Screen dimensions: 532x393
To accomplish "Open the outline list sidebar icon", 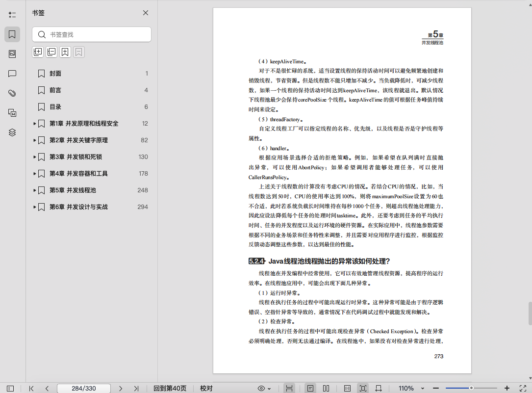I will pyautogui.click(x=12, y=15).
